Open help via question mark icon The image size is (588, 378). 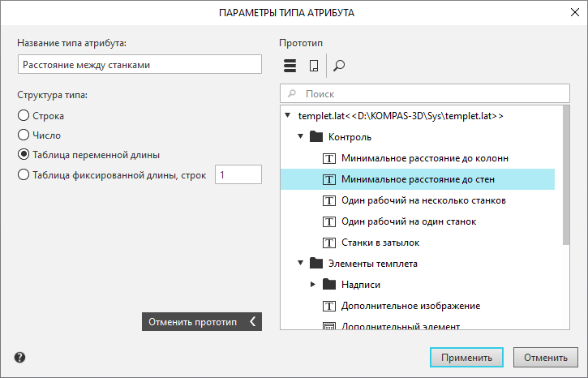pyautogui.click(x=19, y=357)
